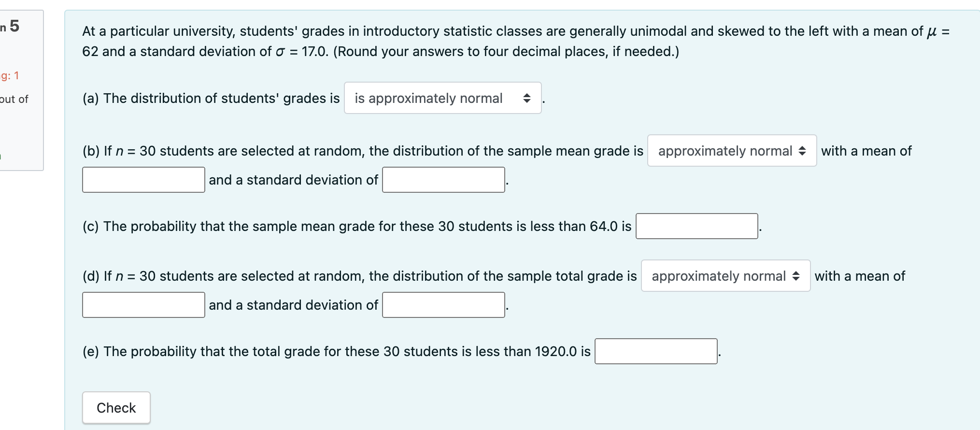Expand the part (b) sample mean distribution dropdown

[732, 151]
